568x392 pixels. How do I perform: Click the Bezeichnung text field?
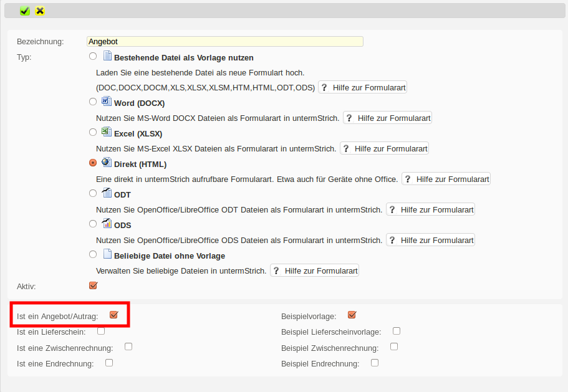(x=224, y=42)
